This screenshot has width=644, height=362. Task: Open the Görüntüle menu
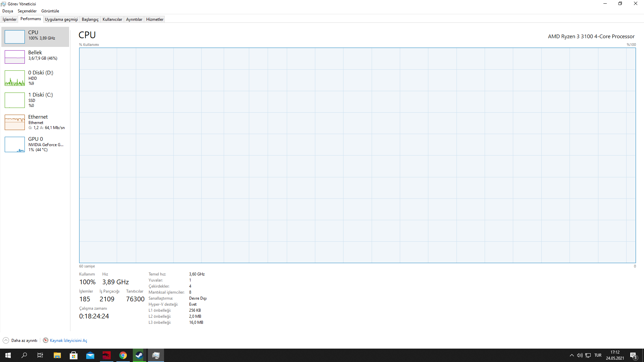coord(50,11)
